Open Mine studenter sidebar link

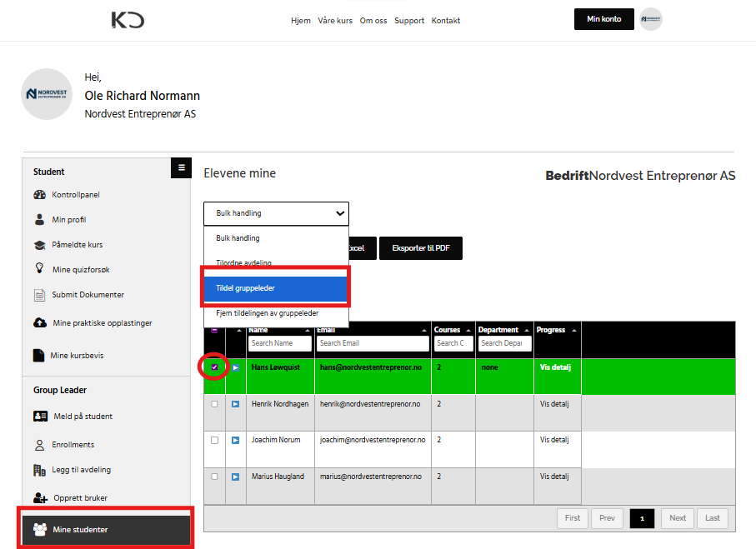coord(106,529)
